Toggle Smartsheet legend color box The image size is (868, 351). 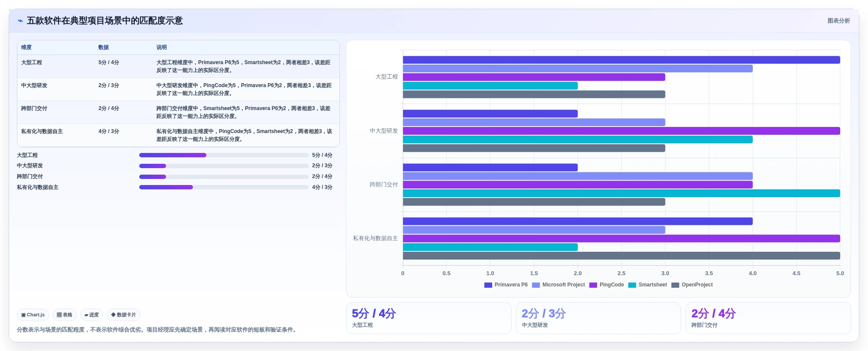pyautogui.click(x=632, y=285)
